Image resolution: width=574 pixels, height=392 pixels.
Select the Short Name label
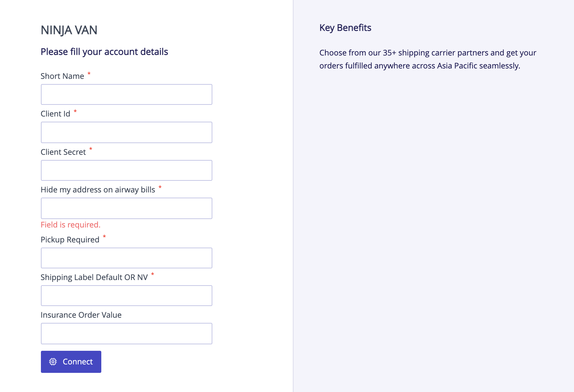[63, 76]
